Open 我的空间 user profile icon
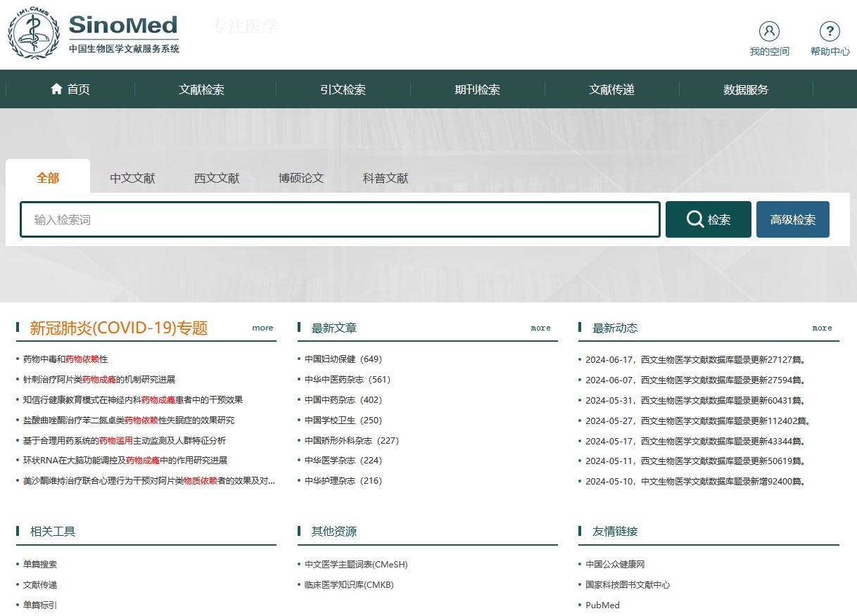Image resolution: width=857 pixels, height=616 pixels. (769, 31)
